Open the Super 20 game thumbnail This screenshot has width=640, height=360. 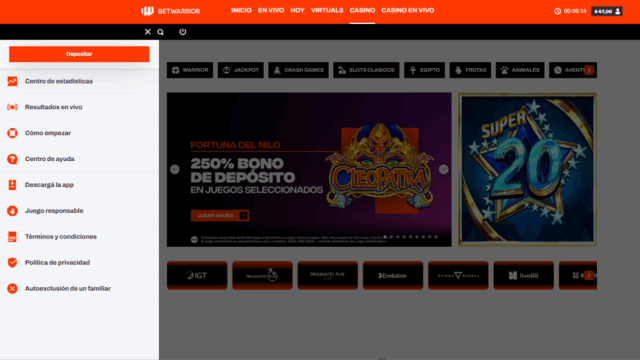(527, 169)
